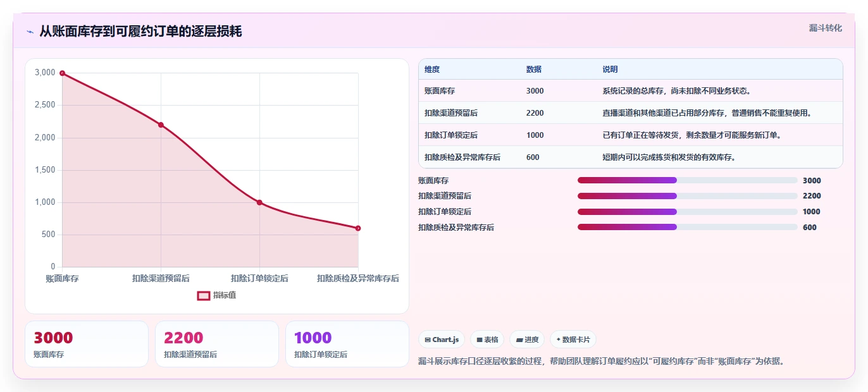This screenshot has height=392, width=868.
Task: Click the table value 600
Action: 533,157
